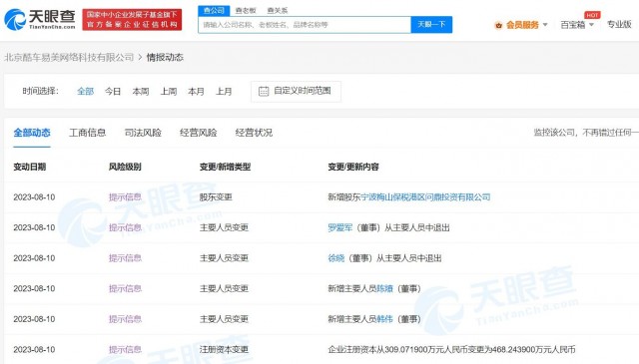Open 自定义时间范围 date picker
639x364 pixels.
(x=296, y=91)
